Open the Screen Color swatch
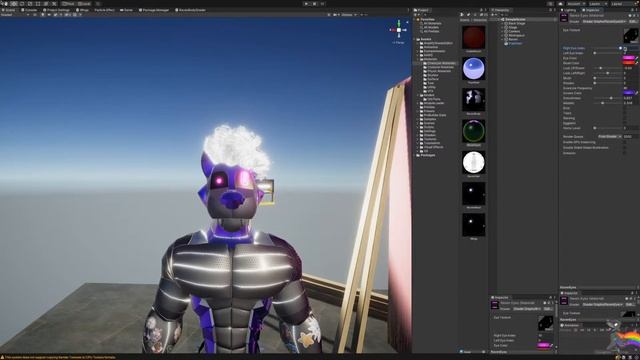Viewport: 640px width, 360px height. [x=629, y=93]
